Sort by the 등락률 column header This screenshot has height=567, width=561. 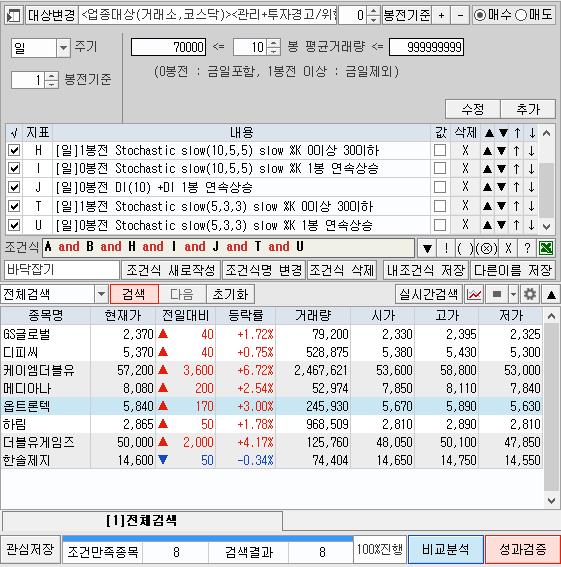[246, 315]
